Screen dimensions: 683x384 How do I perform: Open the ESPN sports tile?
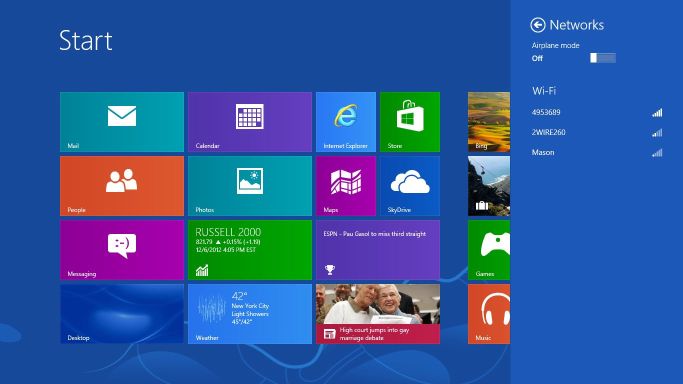[x=378, y=250]
